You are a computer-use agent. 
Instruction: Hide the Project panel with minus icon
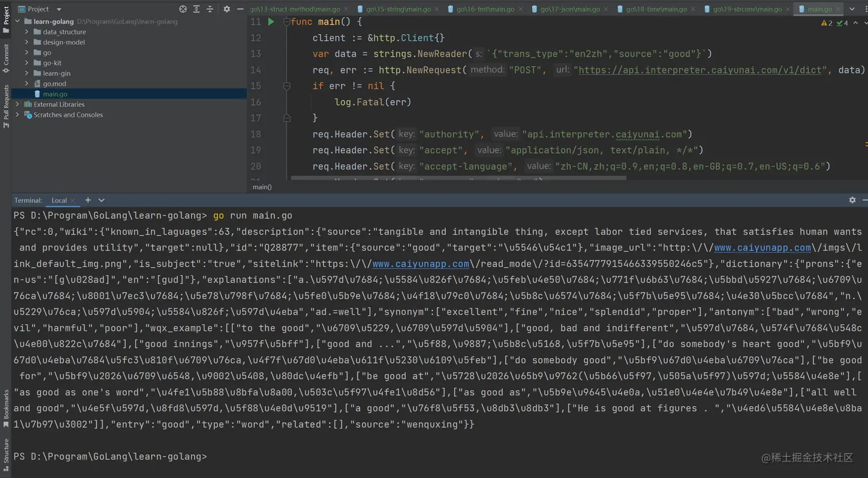(x=241, y=9)
